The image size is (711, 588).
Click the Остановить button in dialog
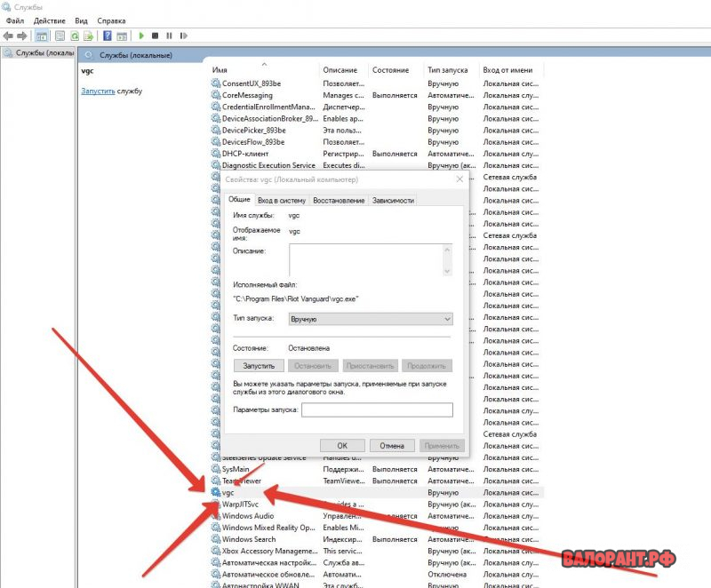click(x=313, y=366)
